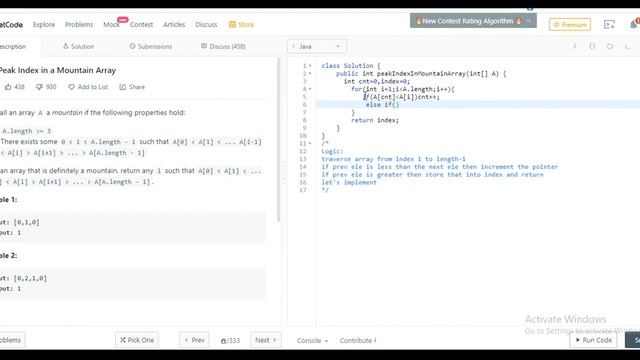
Task: Expand the Console dropdown
Action: click(312, 340)
